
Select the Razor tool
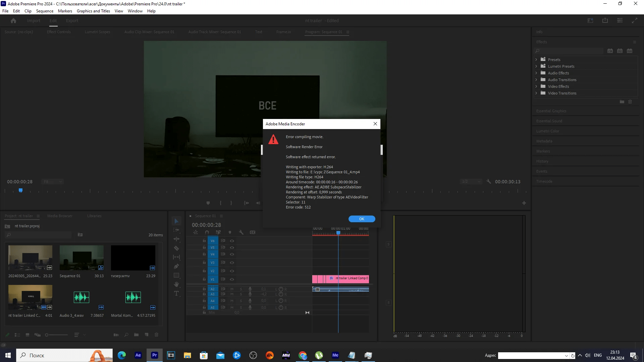click(176, 248)
